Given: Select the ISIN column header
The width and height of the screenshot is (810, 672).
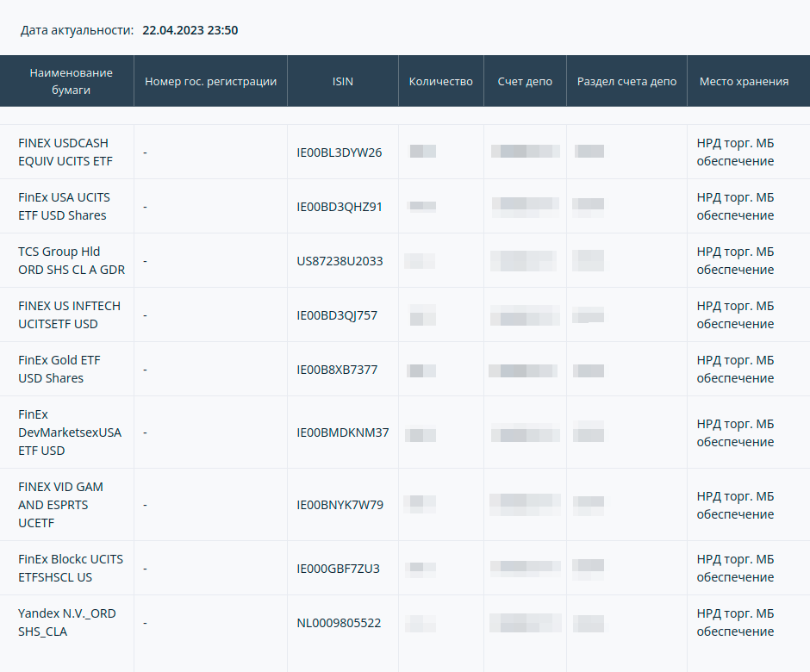Looking at the screenshot, I should (342, 82).
